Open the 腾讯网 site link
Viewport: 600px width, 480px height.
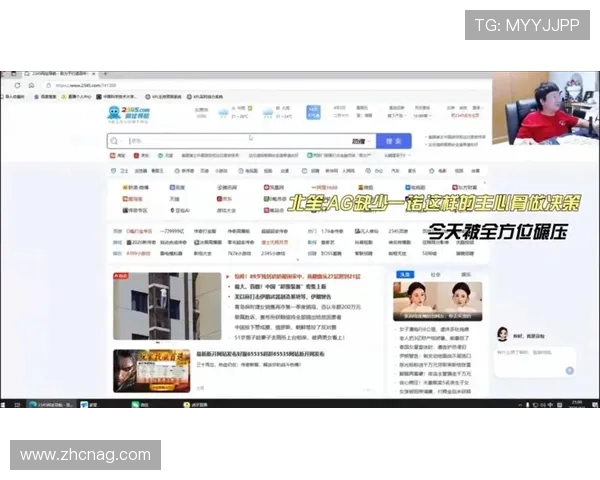coord(227,187)
